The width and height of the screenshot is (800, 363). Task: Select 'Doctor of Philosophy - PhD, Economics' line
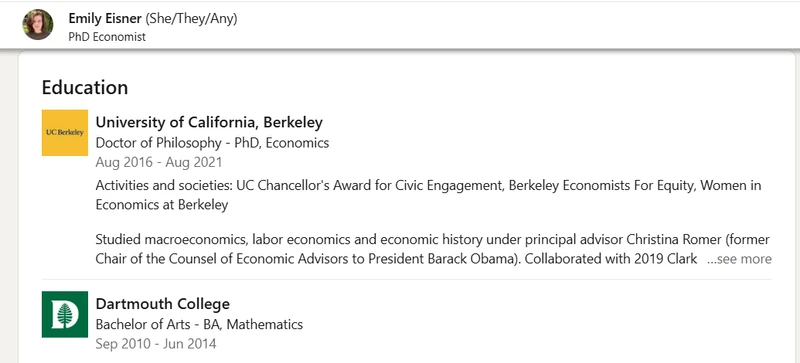(x=212, y=143)
